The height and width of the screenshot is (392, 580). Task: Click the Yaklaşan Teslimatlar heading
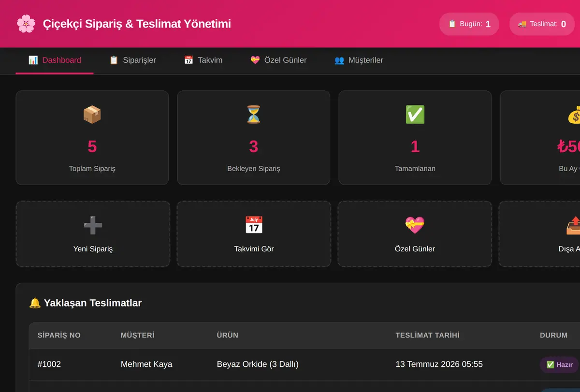pyautogui.click(x=93, y=303)
